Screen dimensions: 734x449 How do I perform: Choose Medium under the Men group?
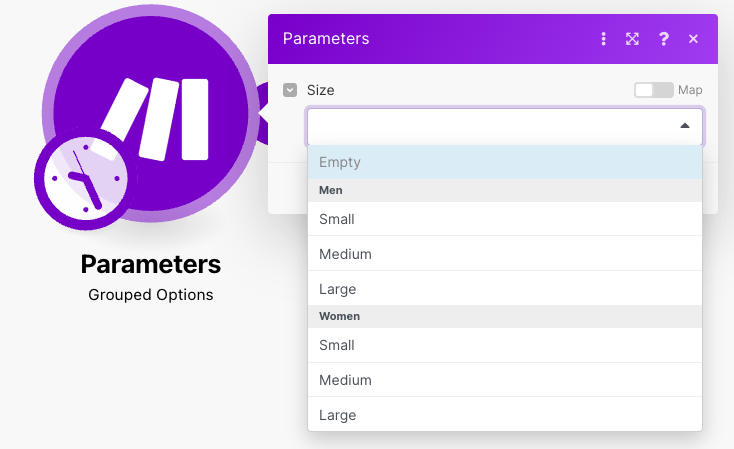coord(505,254)
